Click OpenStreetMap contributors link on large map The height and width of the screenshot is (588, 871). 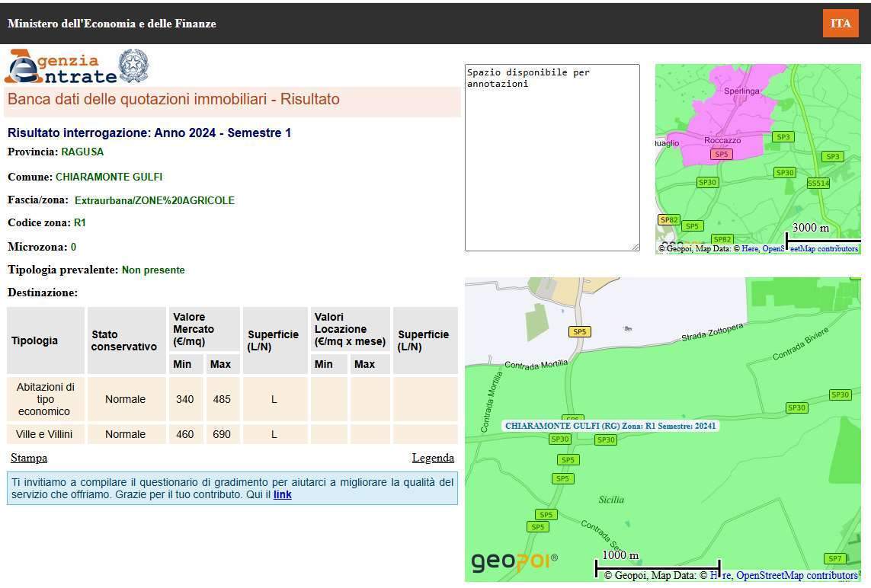[x=796, y=575]
